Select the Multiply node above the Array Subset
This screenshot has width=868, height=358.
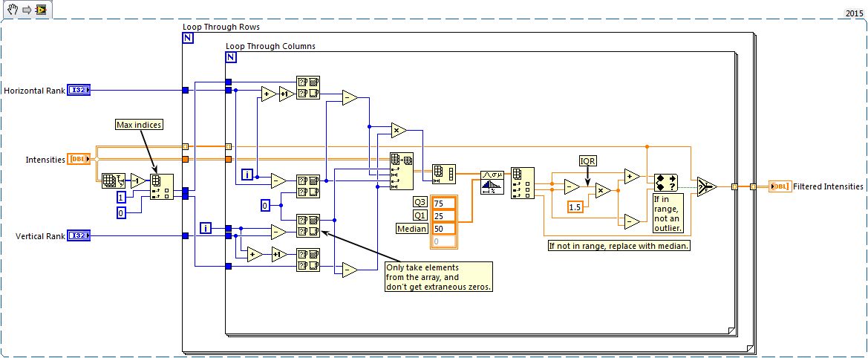pos(399,130)
